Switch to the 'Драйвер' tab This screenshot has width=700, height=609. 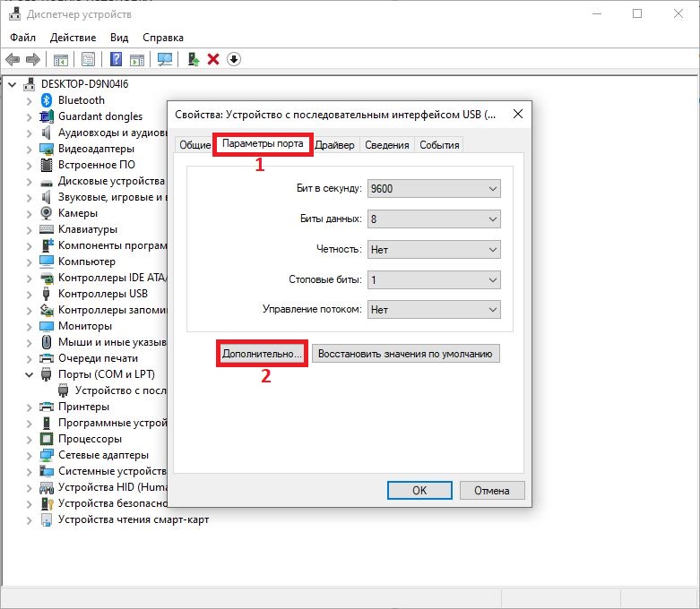tap(334, 145)
